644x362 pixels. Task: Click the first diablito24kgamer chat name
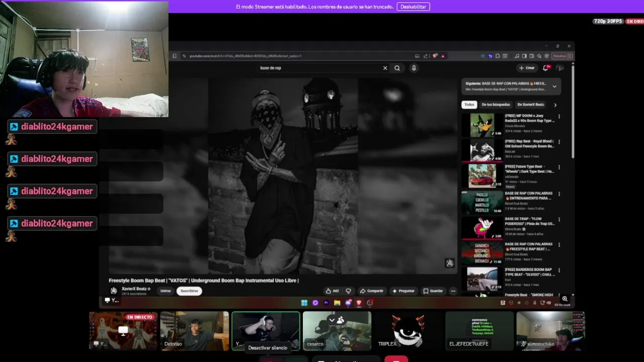tap(57, 127)
